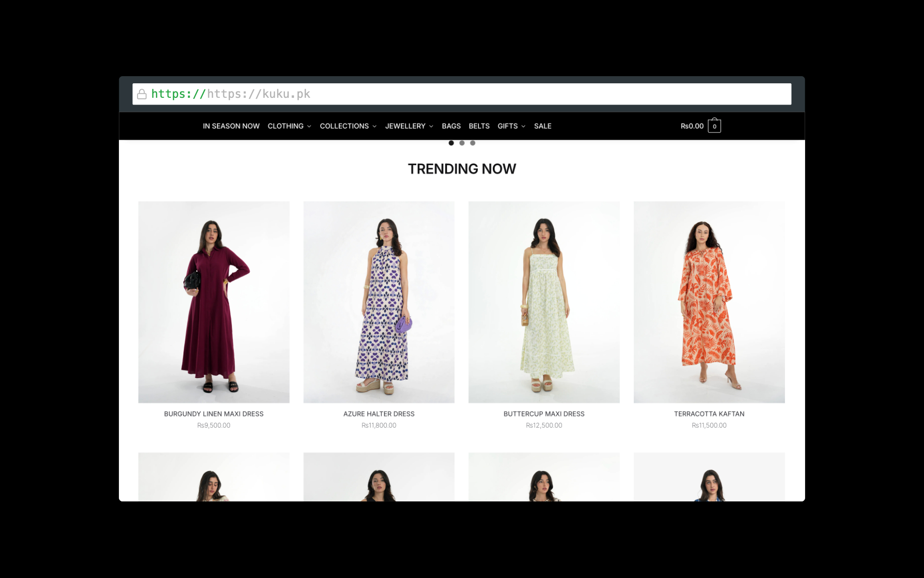This screenshot has width=924, height=578.
Task: Open the COLLECTIONS menu
Action: tap(344, 126)
